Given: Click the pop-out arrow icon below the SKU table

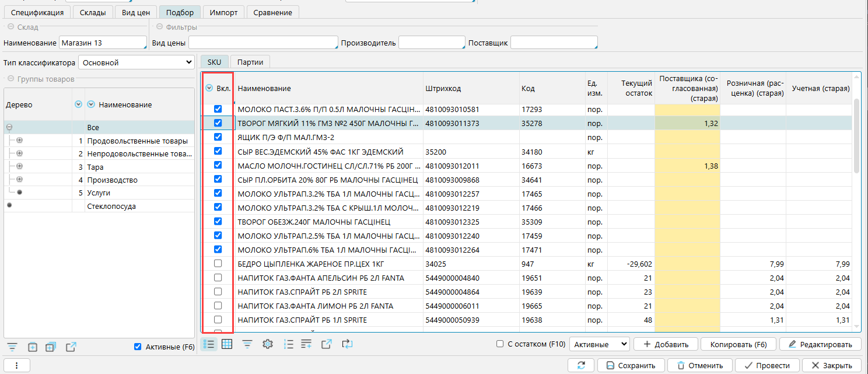Looking at the screenshot, I should click(x=327, y=344).
